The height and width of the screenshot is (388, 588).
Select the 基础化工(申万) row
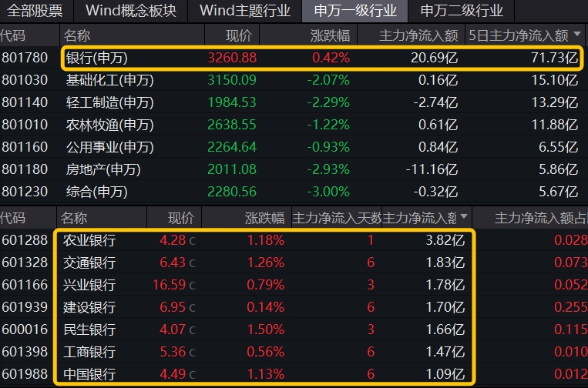[294, 80]
